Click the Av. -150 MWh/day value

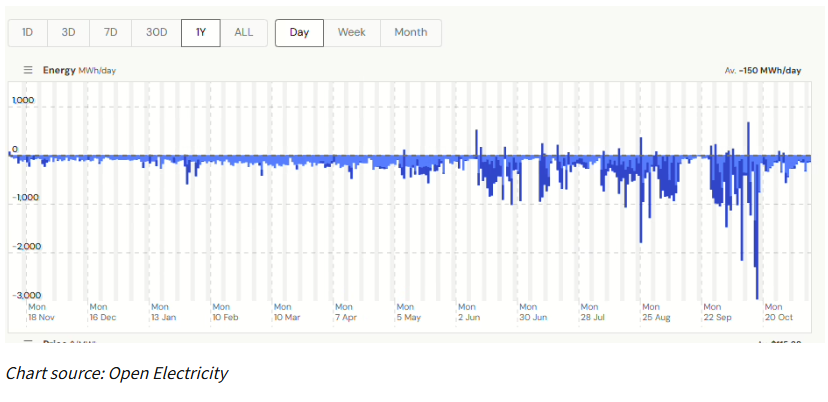point(763,71)
